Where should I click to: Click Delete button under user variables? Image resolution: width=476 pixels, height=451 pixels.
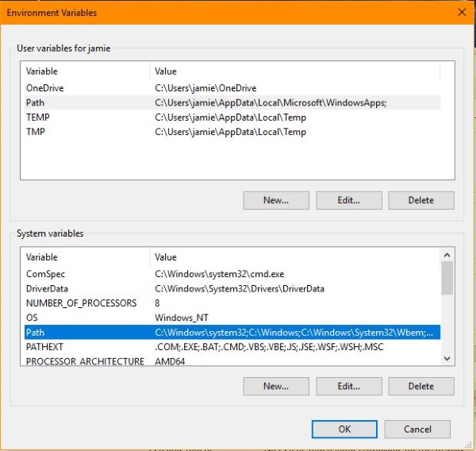point(421,200)
